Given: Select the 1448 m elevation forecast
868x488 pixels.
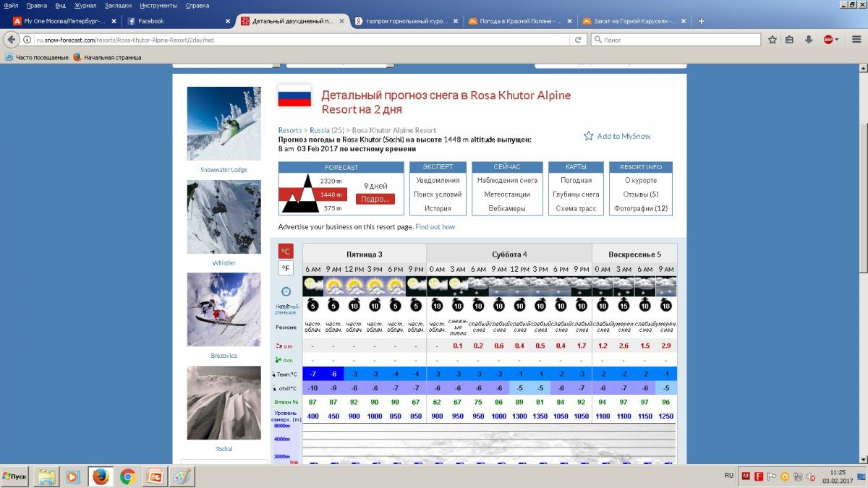Looking at the screenshot, I should [x=331, y=194].
